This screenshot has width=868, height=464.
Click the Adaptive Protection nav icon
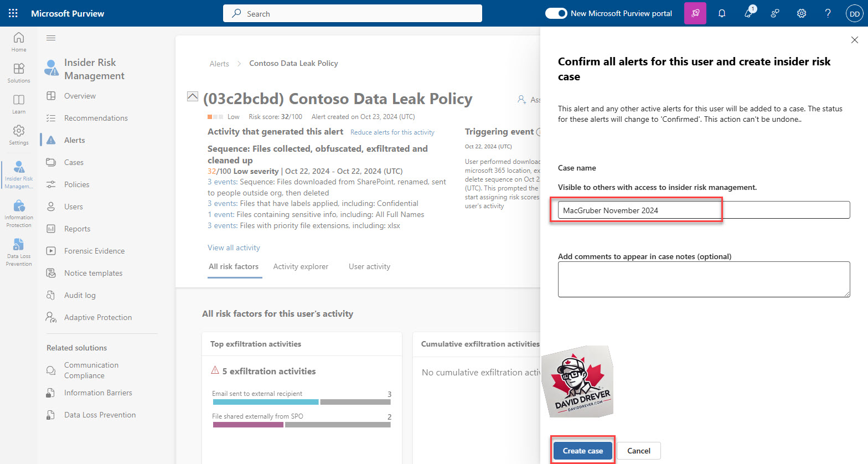(x=51, y=317)
